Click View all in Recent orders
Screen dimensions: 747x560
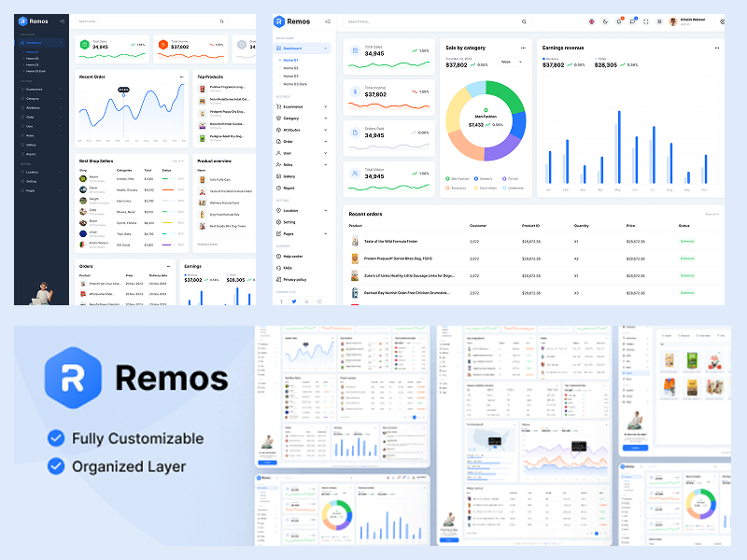coord(712,215)
